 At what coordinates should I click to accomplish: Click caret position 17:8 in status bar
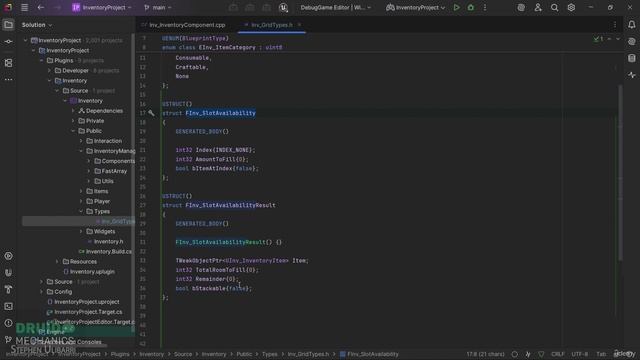tap(485, 354)
